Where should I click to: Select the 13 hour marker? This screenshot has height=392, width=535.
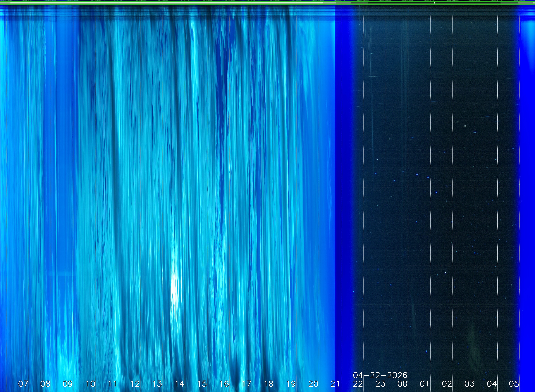pyautogui.click(x=157, y=384)
